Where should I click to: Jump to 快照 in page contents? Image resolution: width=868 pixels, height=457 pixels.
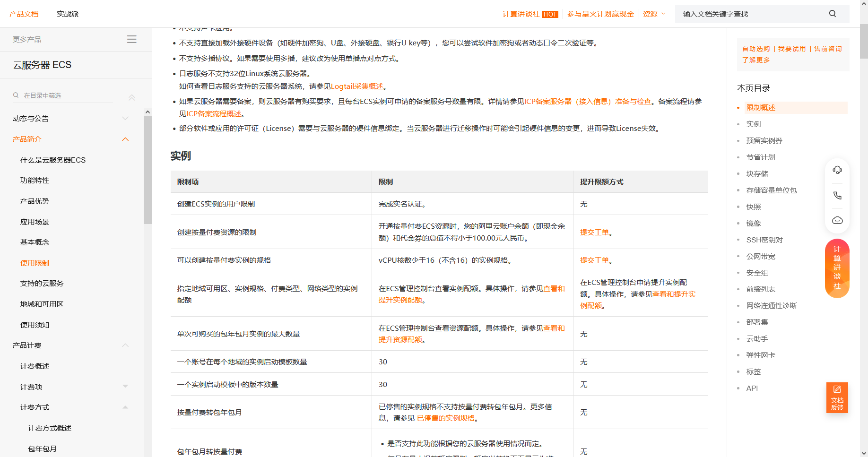click(x=754, y=207)
